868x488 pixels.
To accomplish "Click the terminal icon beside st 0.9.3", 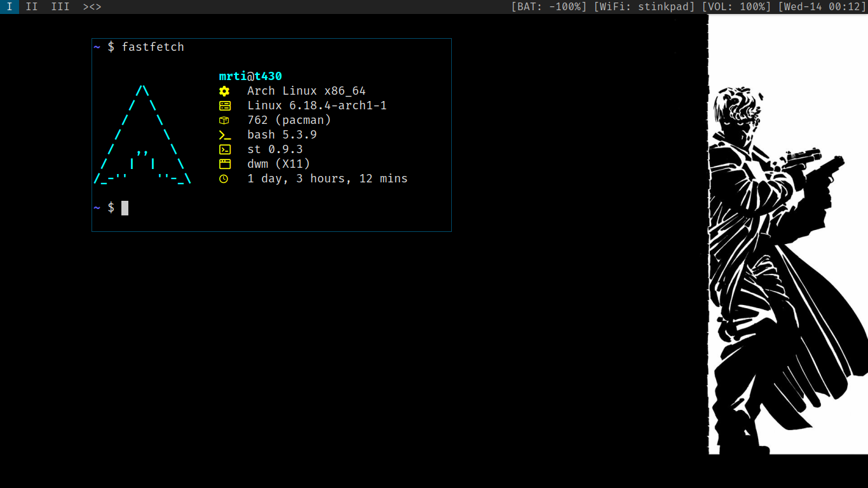I will 224,150.
